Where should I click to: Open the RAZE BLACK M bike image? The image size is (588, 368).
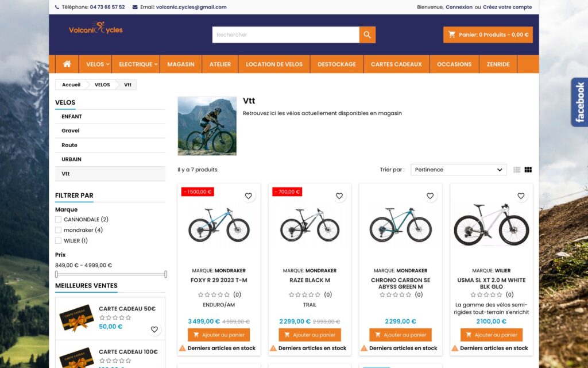(x=310, y=225)
